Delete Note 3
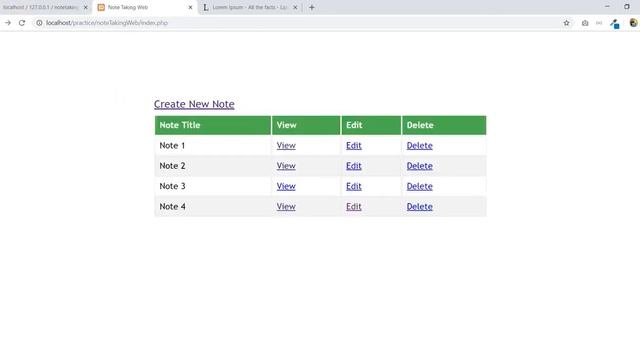The width and height of the screenshot is (640, 360). click(420, 187)
